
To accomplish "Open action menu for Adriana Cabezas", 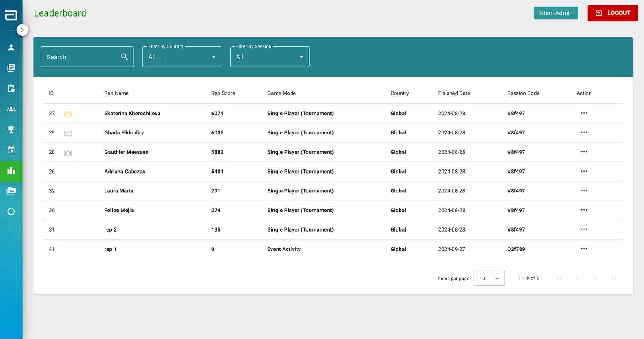I will click(584, 171).
